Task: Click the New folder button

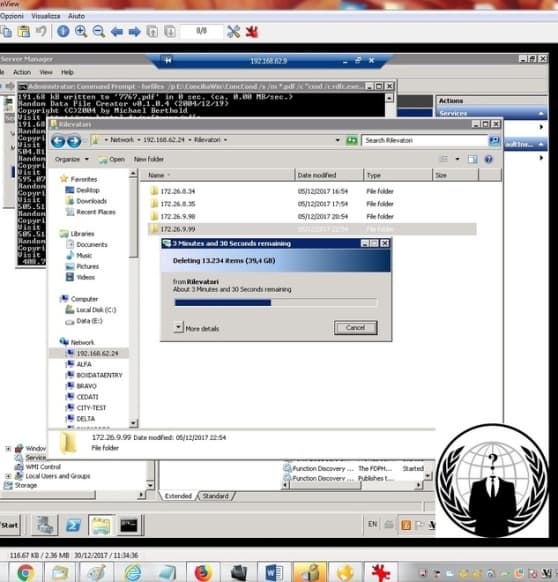Action: click(x=149, y=159)
